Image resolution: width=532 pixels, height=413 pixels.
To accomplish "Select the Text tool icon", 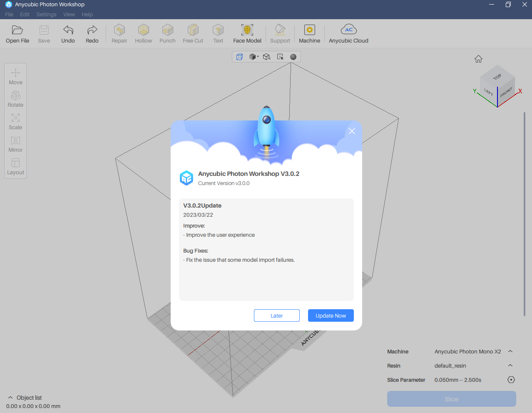I will [218, 30].
